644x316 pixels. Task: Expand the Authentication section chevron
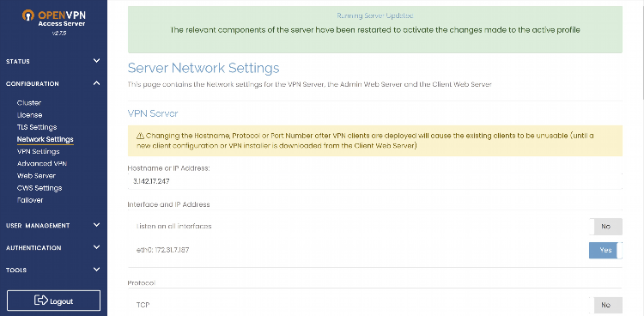[x=96, y=247]
